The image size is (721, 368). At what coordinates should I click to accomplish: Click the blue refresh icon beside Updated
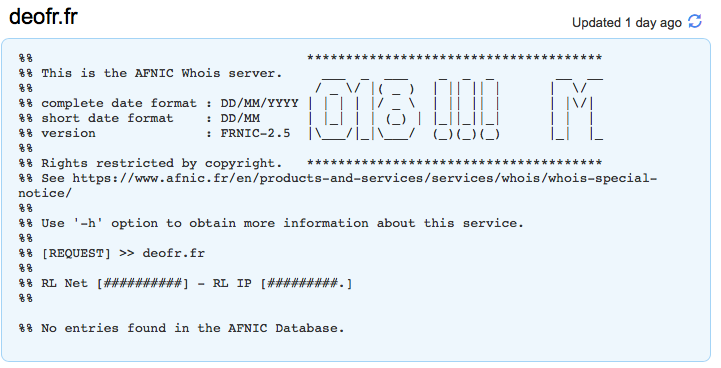click(x=695, y=21)
